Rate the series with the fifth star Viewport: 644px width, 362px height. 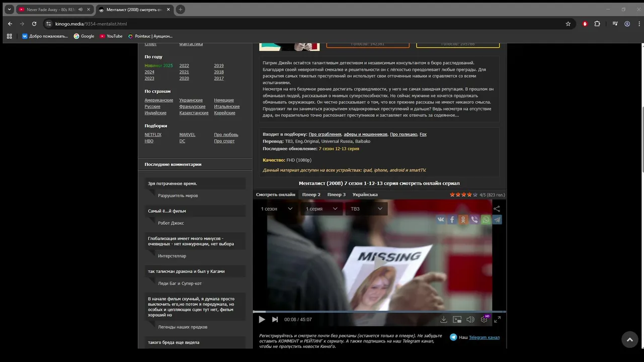475,195
